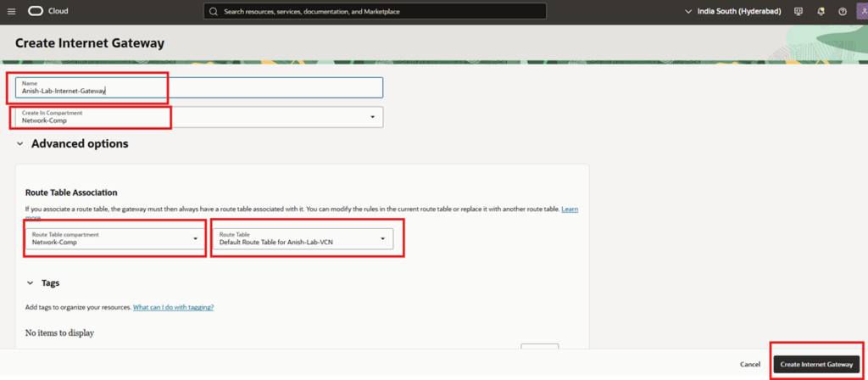Open the help question mark icon
Image resolution: width=868 pixels, height=380 pixels.
tap(842, 12)
